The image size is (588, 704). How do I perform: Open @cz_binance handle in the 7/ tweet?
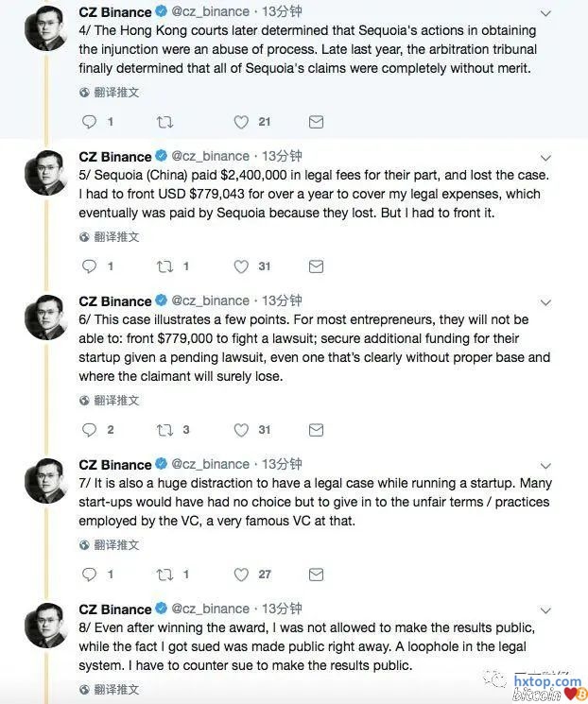[210, 465]
